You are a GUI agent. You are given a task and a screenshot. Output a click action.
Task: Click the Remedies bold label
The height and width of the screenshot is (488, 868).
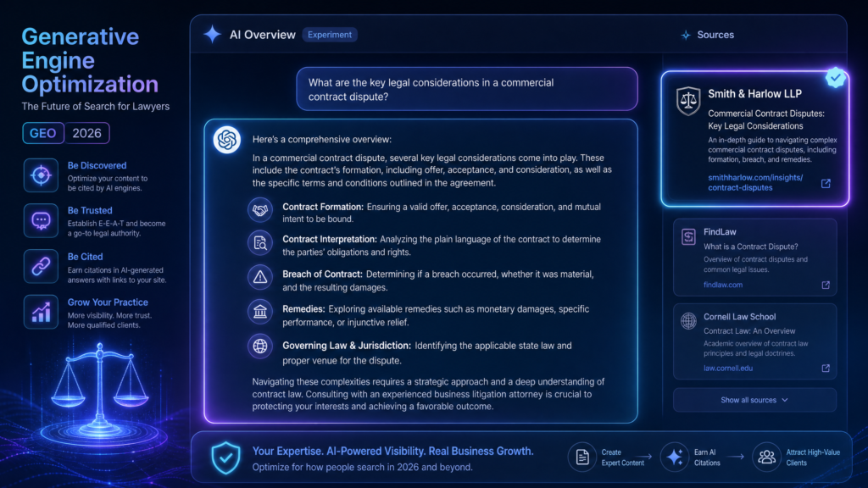tap(303, 309)
